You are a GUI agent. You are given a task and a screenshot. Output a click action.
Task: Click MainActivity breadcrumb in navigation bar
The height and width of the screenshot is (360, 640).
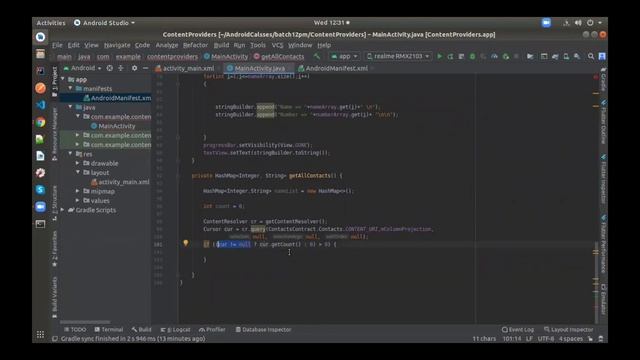pyautogui.click(x=226, y=56)
